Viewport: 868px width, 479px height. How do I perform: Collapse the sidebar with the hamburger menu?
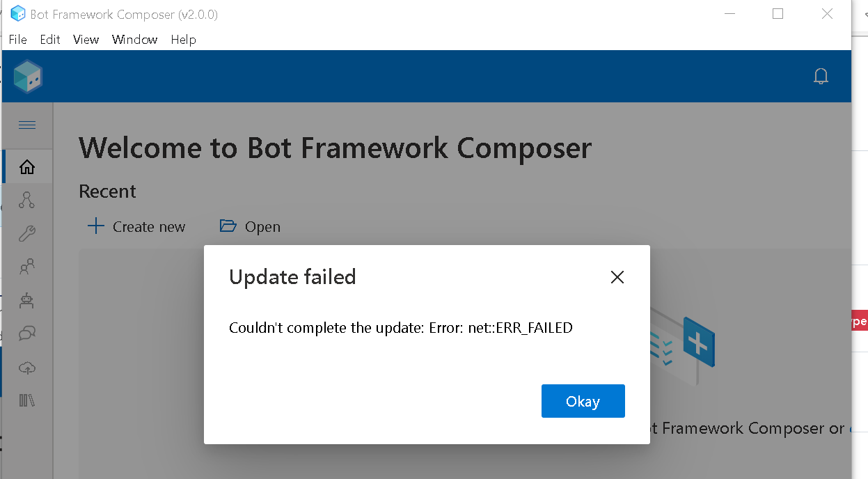(x=26, y=125)
